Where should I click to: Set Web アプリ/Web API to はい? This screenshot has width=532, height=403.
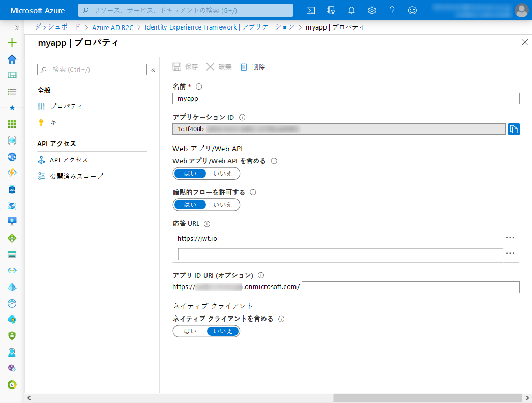pyautogui.click(x=190, y=174)
